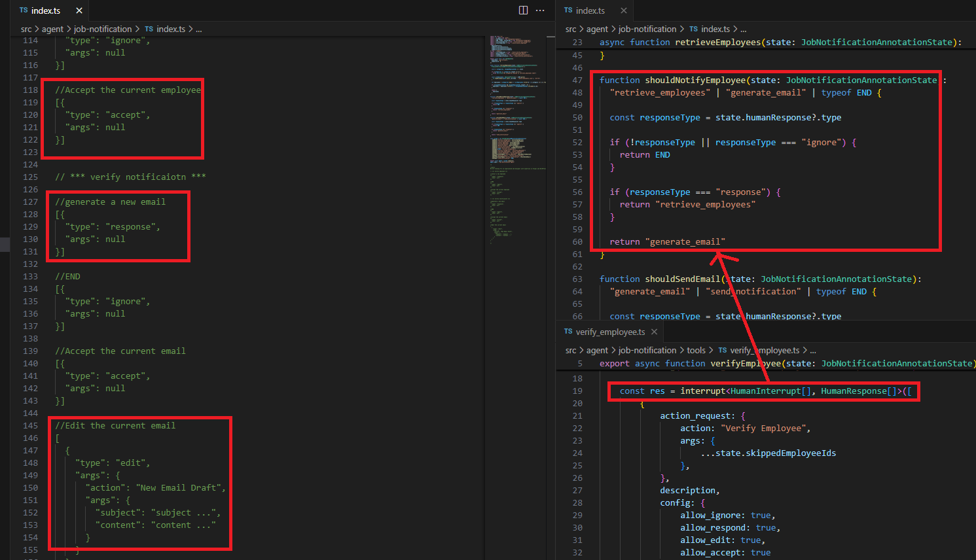Click the '//END' comment line
Viewport: 976px width, 560px height.
[x=67, y=276]
